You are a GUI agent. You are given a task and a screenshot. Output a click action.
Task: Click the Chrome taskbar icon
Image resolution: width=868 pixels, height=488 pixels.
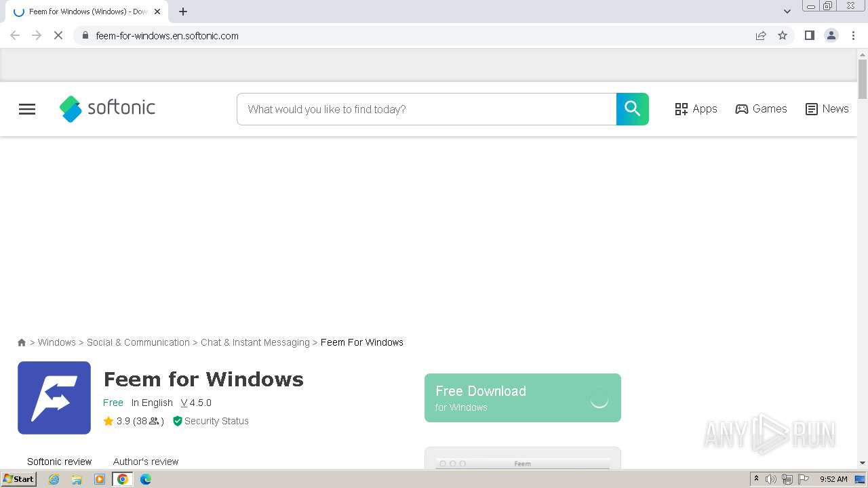coord(123,479)
